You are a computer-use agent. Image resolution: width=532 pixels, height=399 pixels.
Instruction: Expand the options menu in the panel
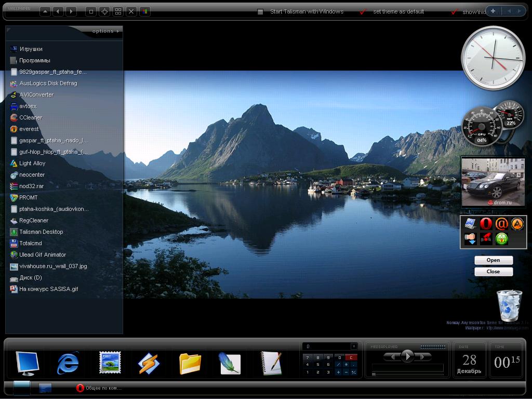point(105,31)
